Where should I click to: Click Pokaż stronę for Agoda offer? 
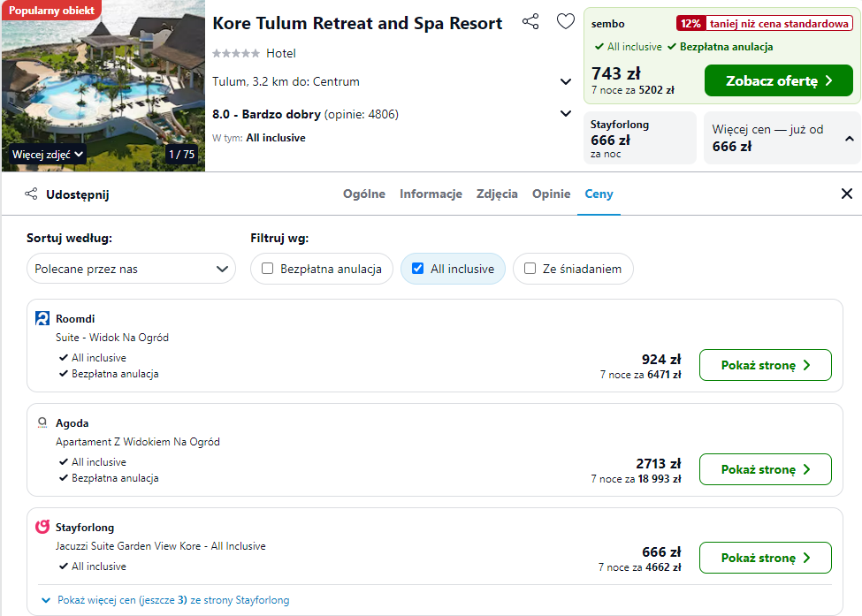click(x=766, y=469)
